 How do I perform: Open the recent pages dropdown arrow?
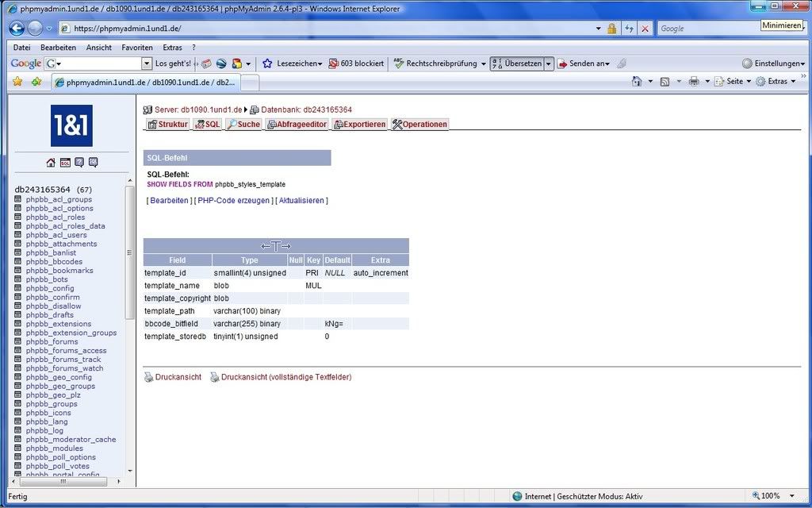click(49, 29)
